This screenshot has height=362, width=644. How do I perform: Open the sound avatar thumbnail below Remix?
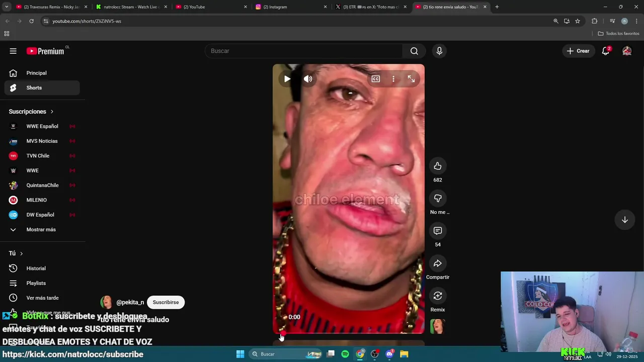pyautogui.click(x=437, y=326)
